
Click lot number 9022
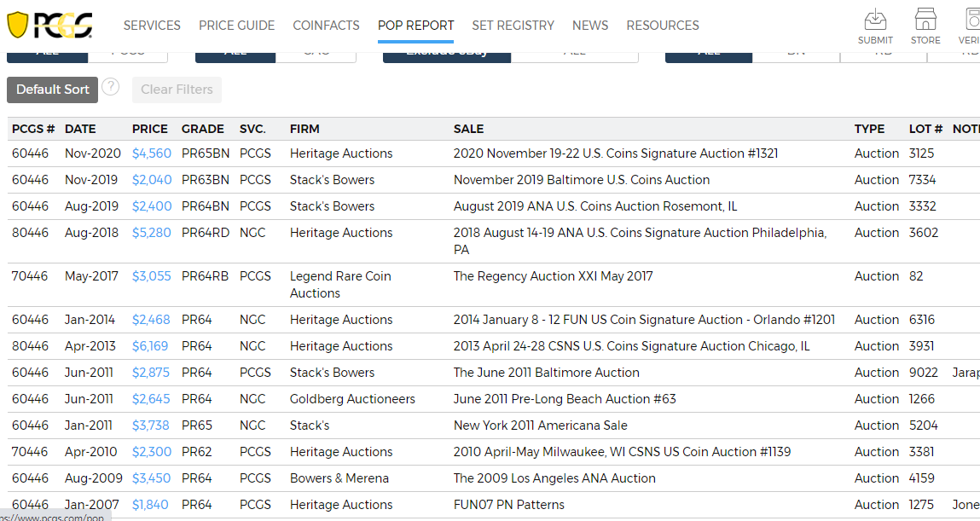tap(924, 373)
